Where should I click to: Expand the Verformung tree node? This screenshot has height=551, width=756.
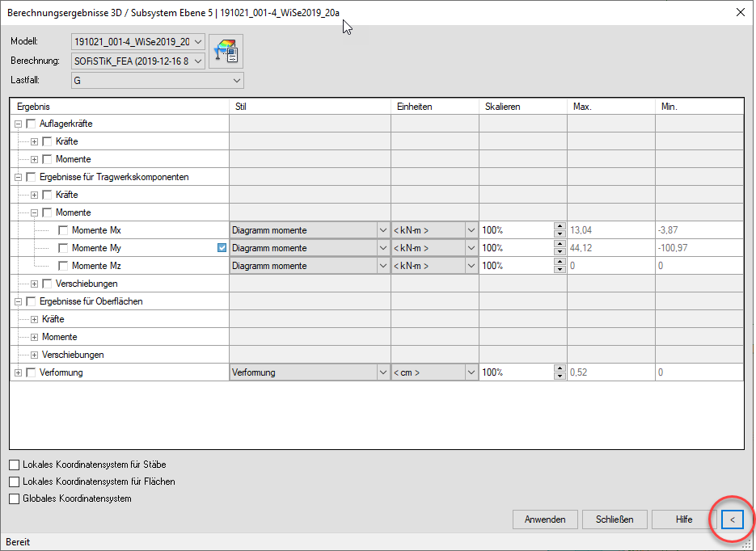[18, 372]
